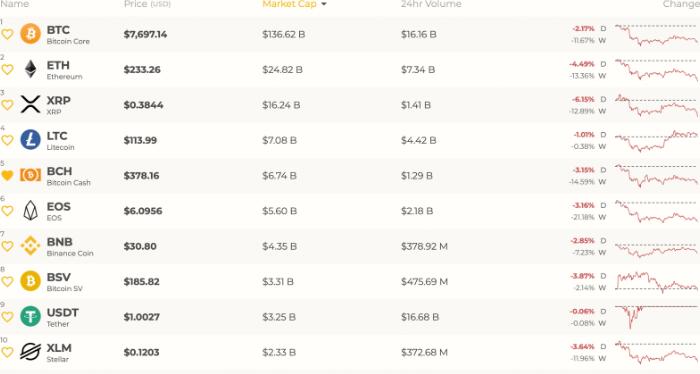
Task: Sort by the 24hr Volume header
Action: [x=431, y=4]
